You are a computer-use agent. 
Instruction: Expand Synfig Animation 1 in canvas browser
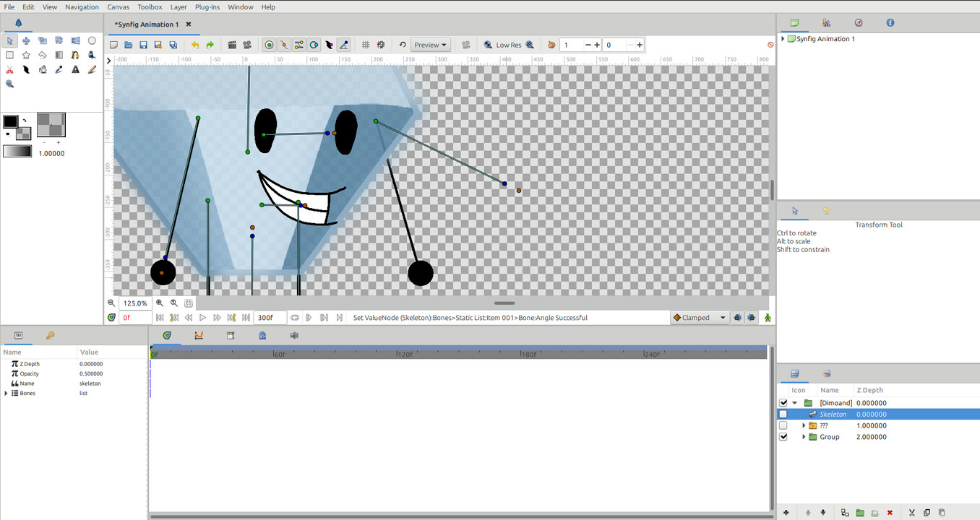[783, 39]
